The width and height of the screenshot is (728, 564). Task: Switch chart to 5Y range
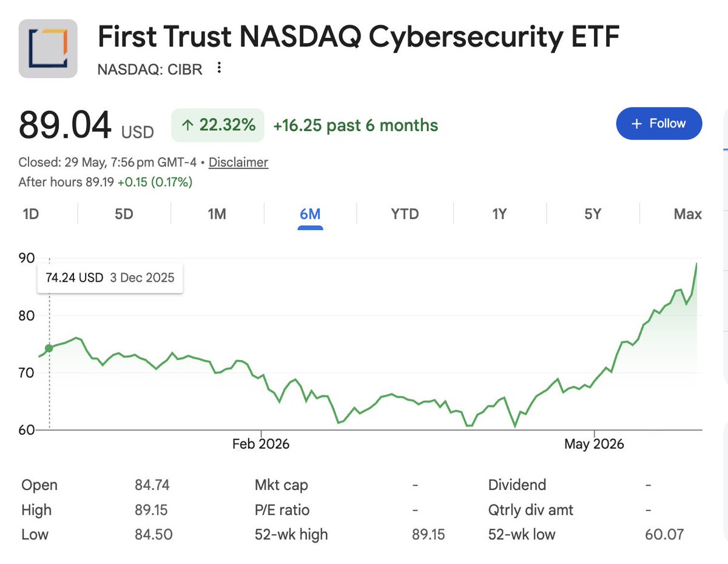[x=592, y=214]
